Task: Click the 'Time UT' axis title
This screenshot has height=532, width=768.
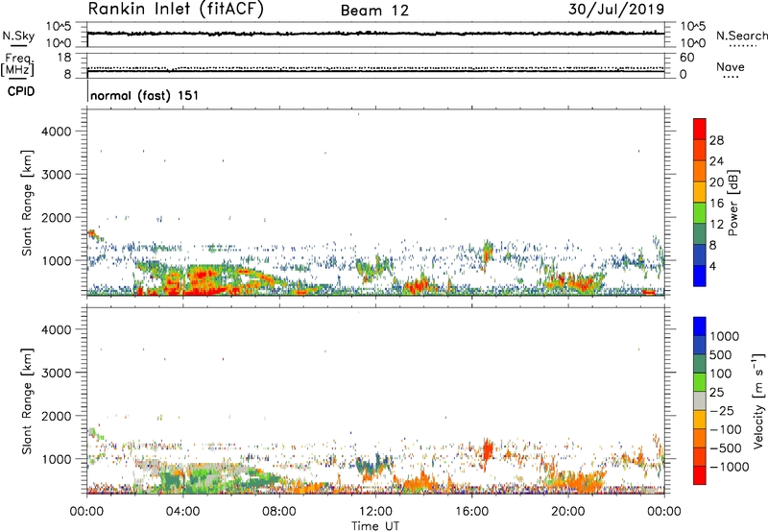Action: coord(375,526)
